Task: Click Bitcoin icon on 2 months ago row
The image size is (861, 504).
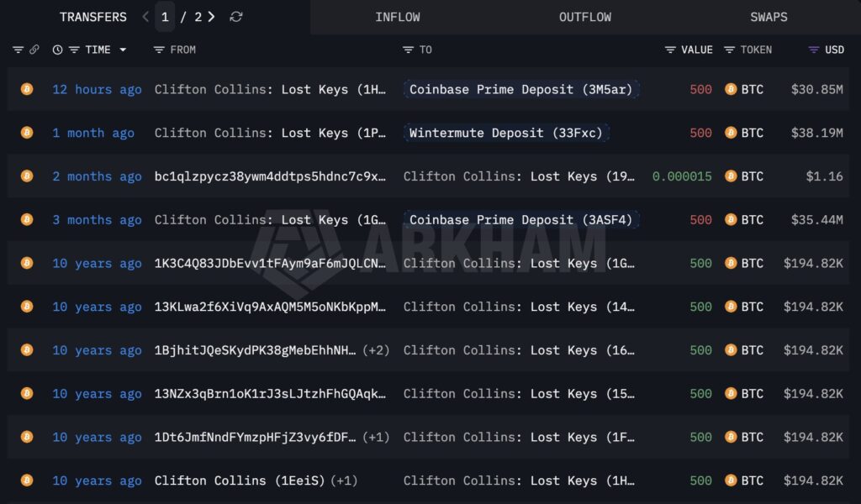Action: (26, 176)
